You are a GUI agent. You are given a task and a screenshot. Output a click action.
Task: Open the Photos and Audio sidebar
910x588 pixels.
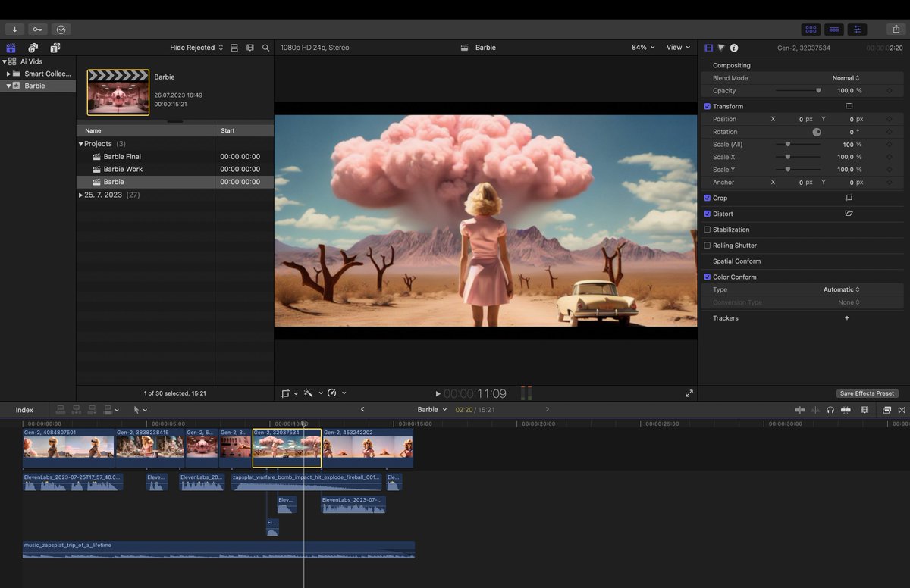pos(33,48)
